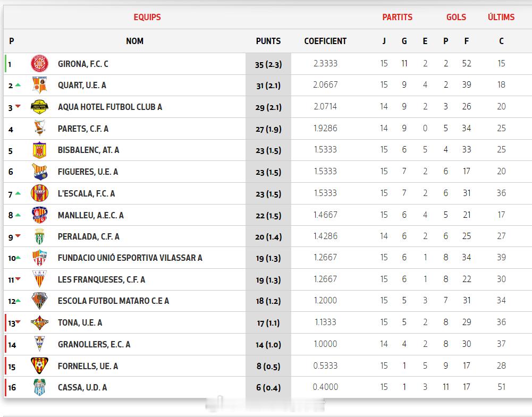Select the GOLS header group
This screenshot has height=417, width=532.
(456, 17)
